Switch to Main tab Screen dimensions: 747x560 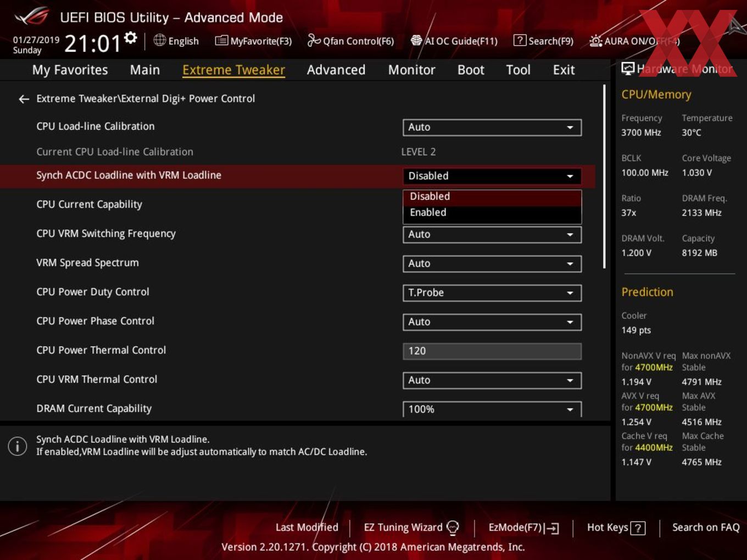click(x=145, y=70)
